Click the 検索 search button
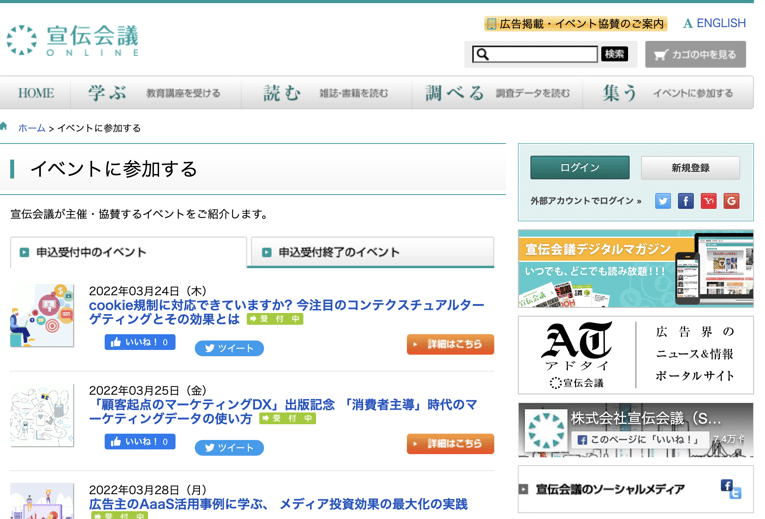 coord(614,54)
